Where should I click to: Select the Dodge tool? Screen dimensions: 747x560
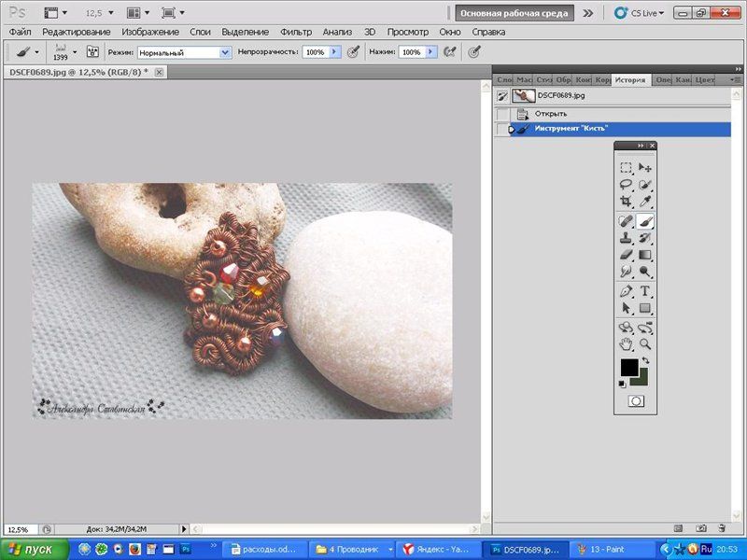click(x=645, y=272)
